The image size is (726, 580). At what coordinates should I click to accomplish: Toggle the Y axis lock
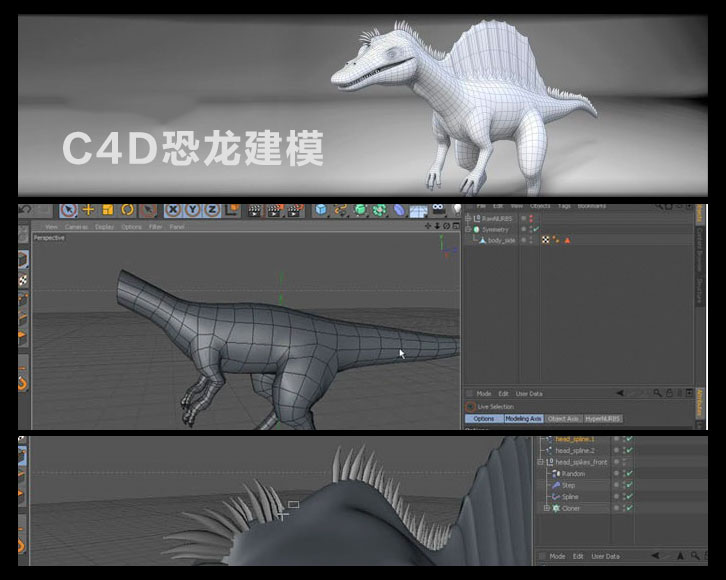(x=193, y=210)
